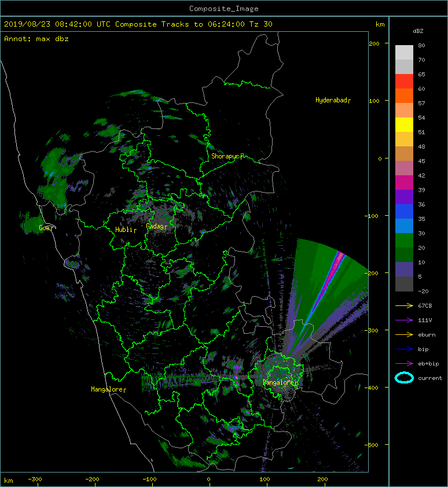448x487 pixels.
Task: Click the yellow 67CB arrow legend icon
Action: click(x=404, y=306)
